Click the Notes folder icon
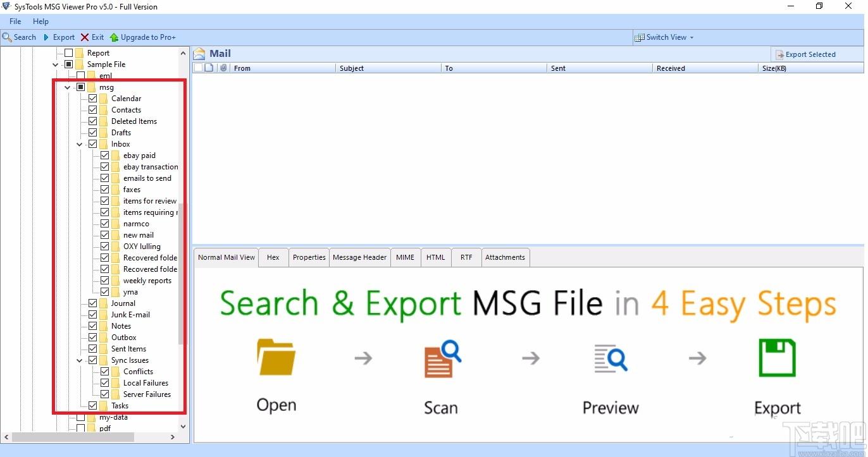 coord(104,326)
